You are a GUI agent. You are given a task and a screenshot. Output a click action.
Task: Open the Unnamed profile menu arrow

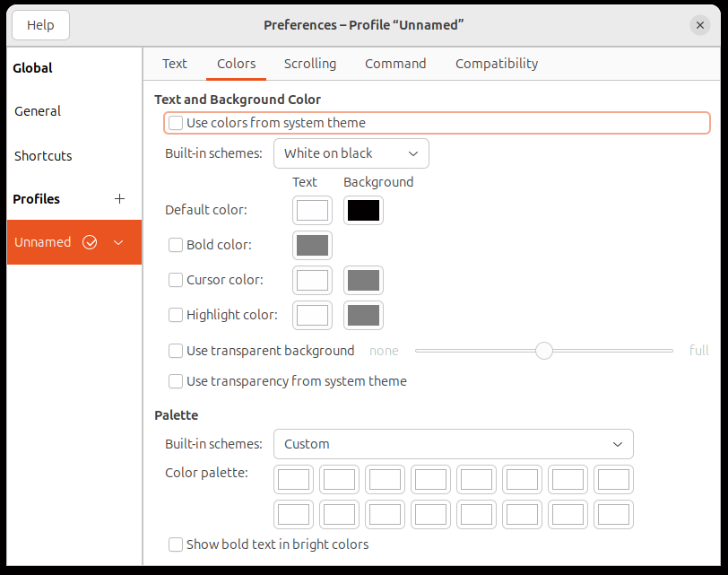(118, 242)
